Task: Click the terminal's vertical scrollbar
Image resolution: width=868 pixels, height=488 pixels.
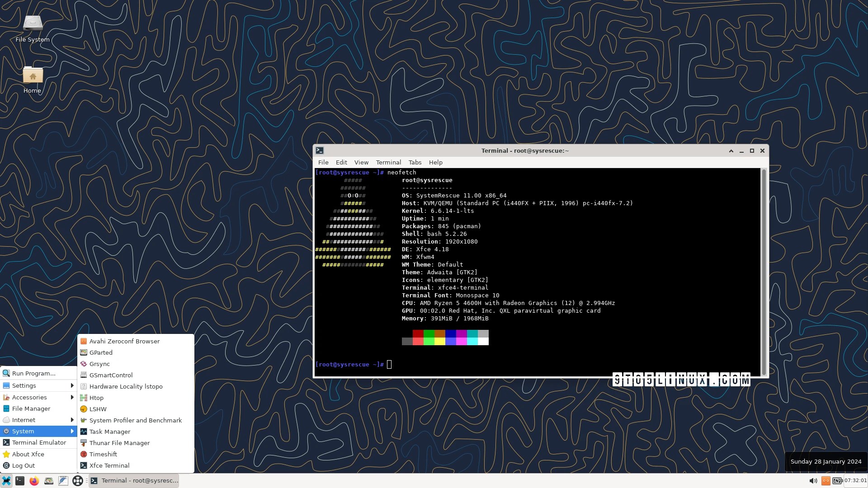Action: click(764, 271)
